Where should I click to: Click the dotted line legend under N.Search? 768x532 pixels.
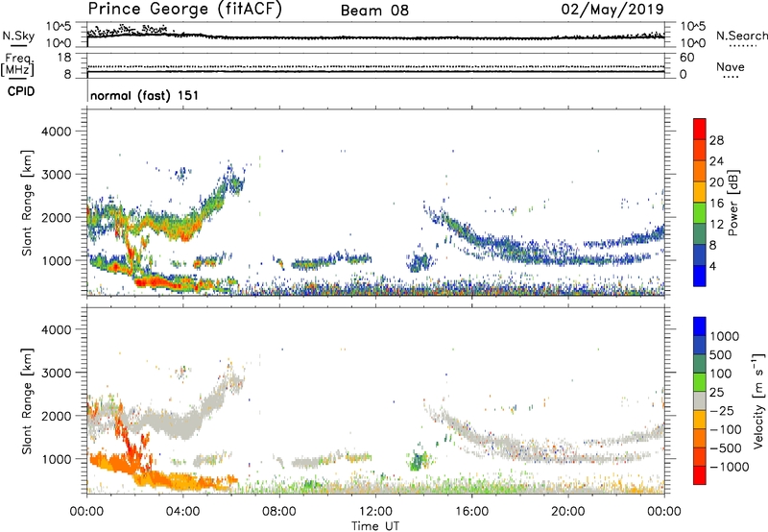(x=742, y=45)
